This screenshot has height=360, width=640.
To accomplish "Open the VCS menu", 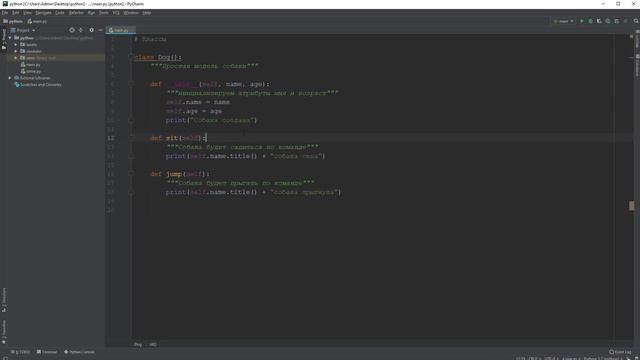I will [116, 13].
